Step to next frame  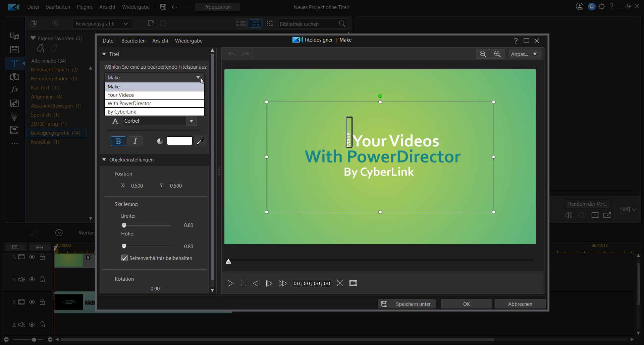269,283
